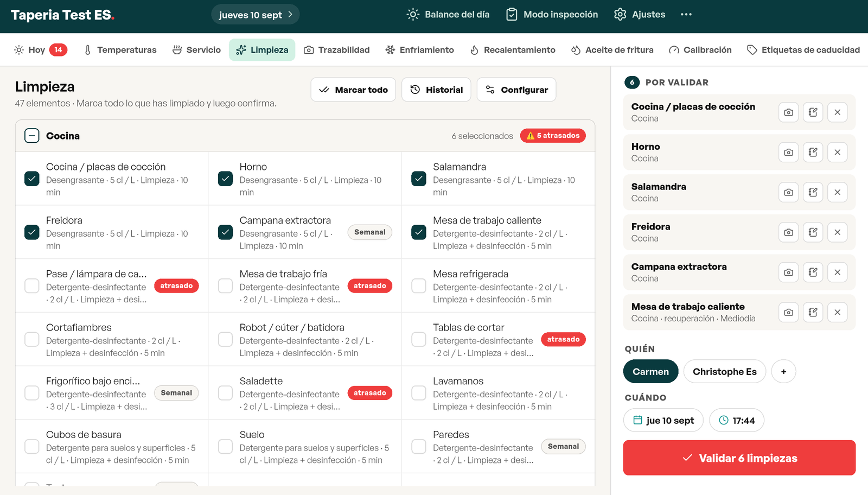Viewport: 868px width, 495px height.
Task: Add note to Freidora validation item
Action: [x=813, y=232]
